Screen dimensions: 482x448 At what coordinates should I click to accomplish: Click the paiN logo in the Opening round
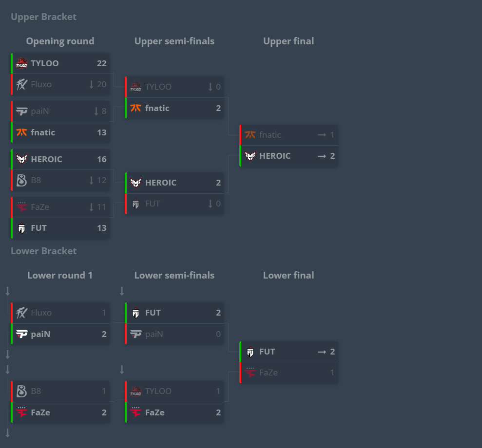coord(21,111)
